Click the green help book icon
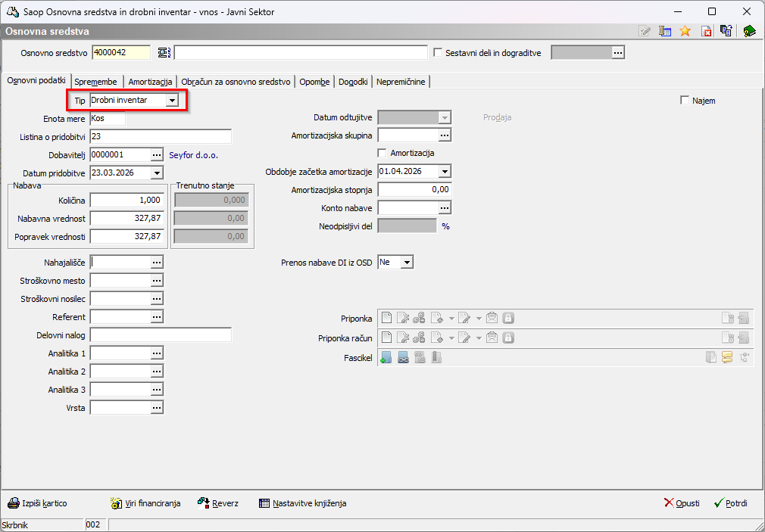 [x=749, y=31]
